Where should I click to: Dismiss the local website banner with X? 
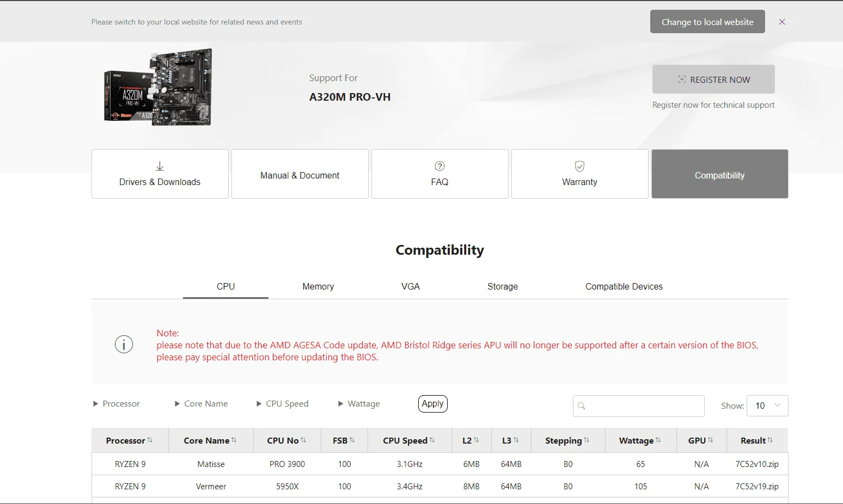(x=782, y=22)
